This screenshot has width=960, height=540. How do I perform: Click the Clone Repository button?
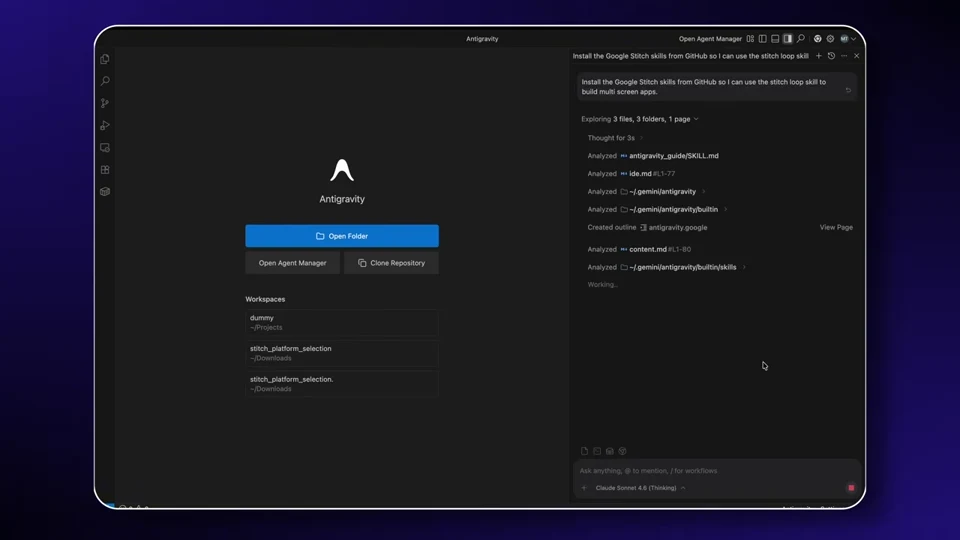click(391, 263)
